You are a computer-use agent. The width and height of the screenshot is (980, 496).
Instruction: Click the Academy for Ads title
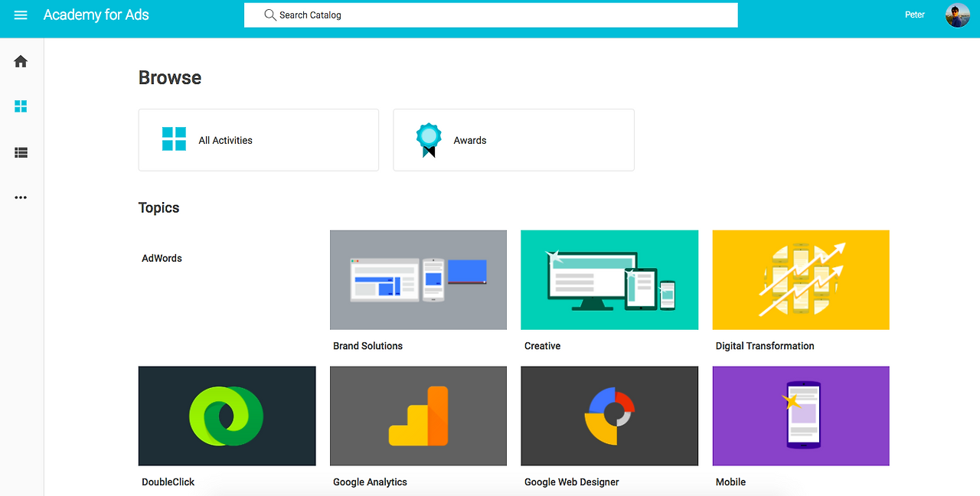[96, 15]
